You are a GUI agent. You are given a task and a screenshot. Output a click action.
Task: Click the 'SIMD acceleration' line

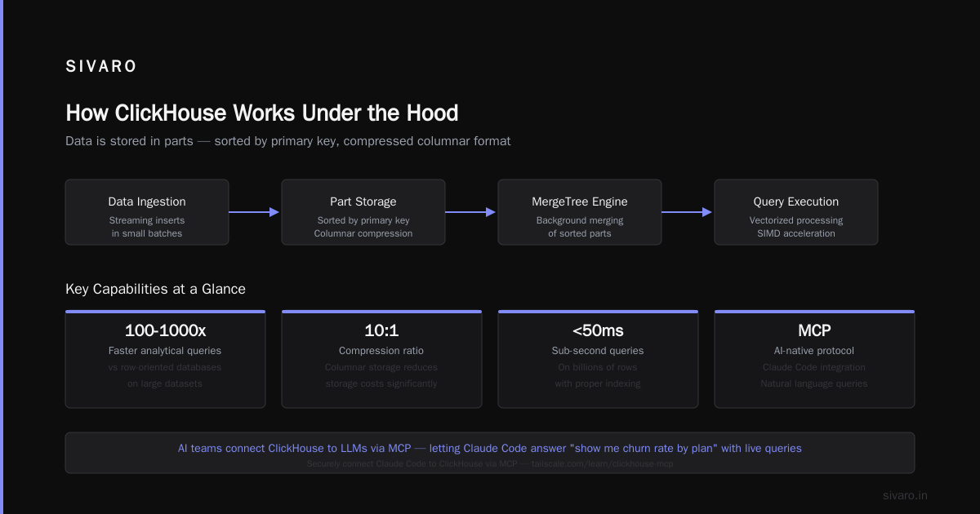click(x=796, y=233)
